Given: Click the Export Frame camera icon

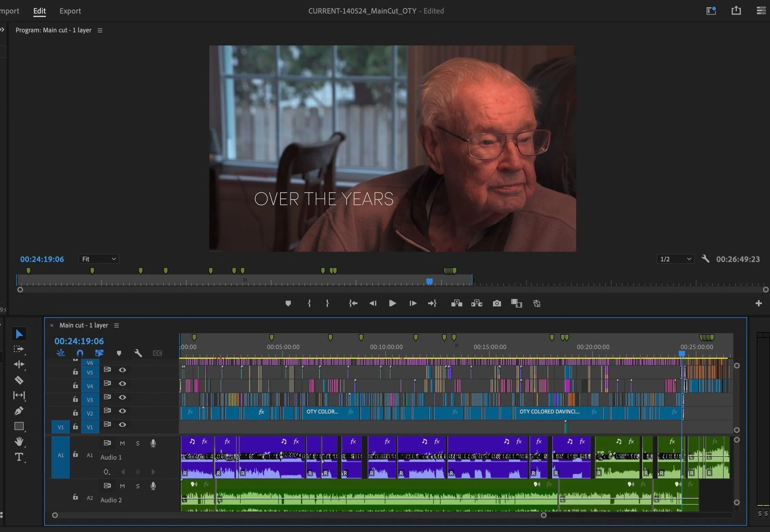Looking at the screenshot, I should 497,303.
